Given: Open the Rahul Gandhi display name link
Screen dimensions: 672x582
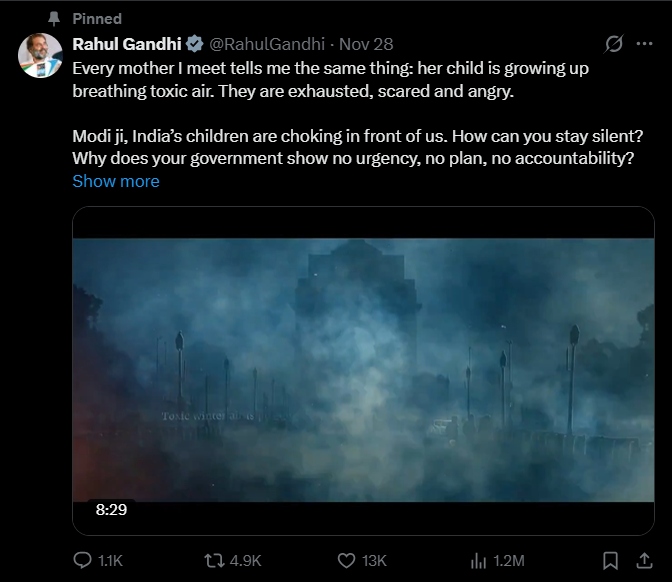Looking at the screenshot, I should (x=127, y=44).
